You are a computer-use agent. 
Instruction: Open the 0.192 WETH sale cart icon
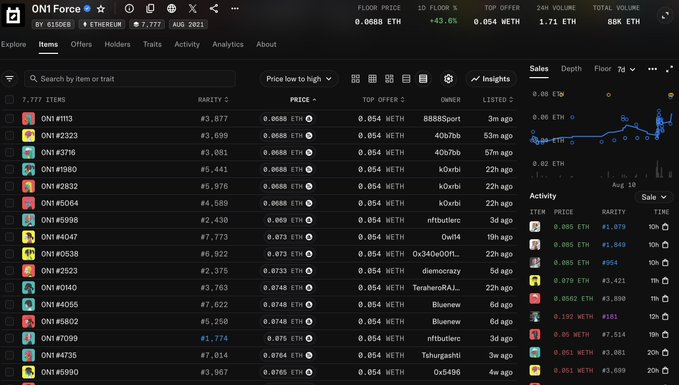tap(666, 317)
